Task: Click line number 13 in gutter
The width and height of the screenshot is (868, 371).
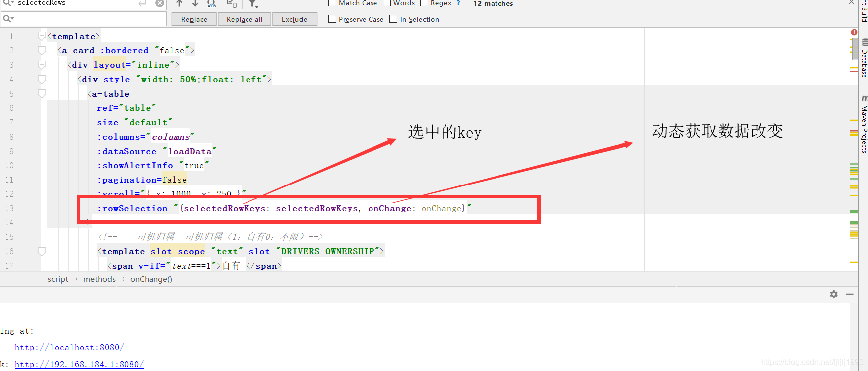Action: pyautogui.click(x=10, y=208)
